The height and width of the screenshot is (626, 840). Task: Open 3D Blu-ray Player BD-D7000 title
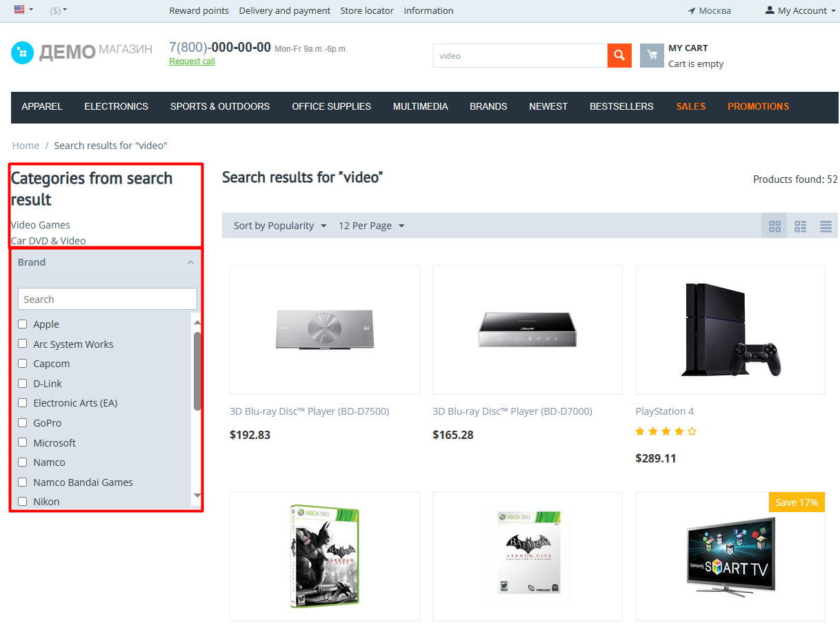(x=512, y=411)
